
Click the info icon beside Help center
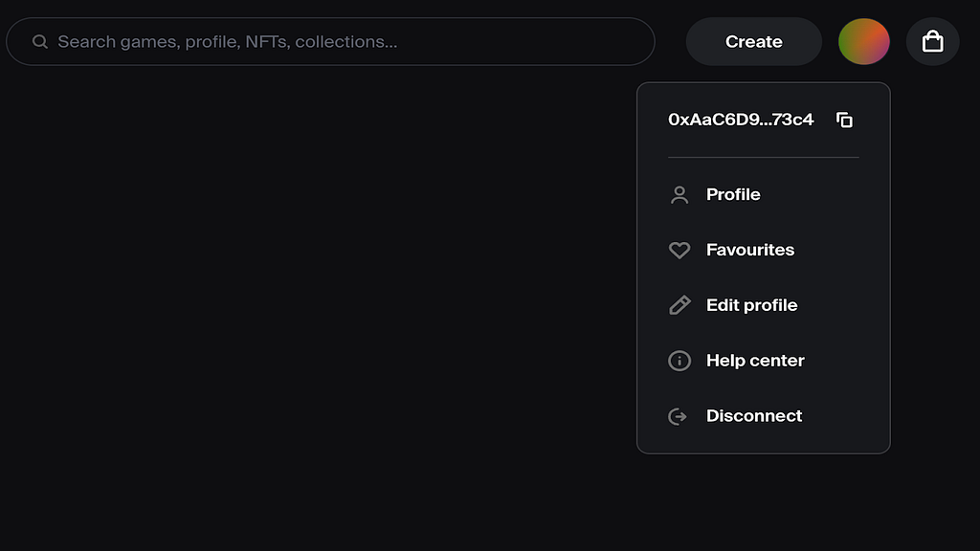(679, 361)
